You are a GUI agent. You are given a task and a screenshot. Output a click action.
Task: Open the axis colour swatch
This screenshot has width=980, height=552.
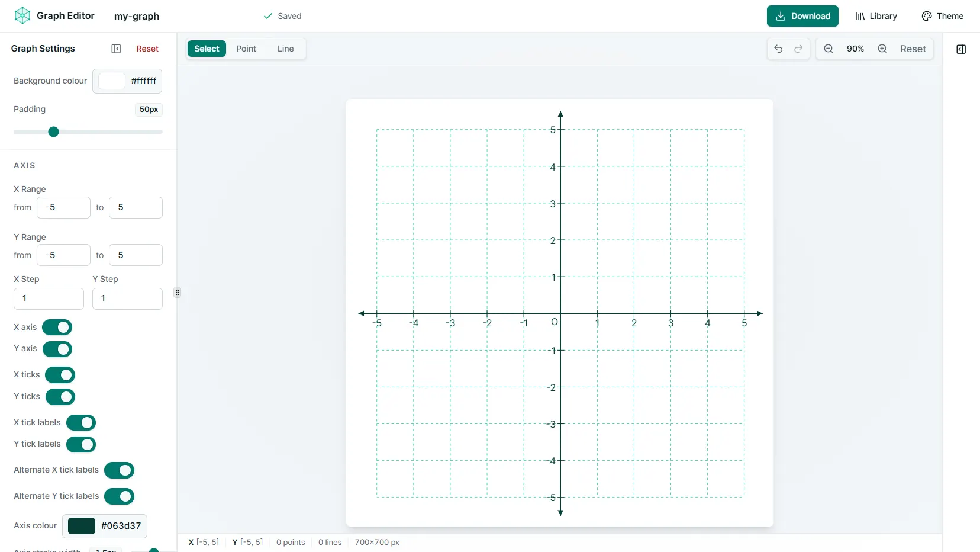82,526
